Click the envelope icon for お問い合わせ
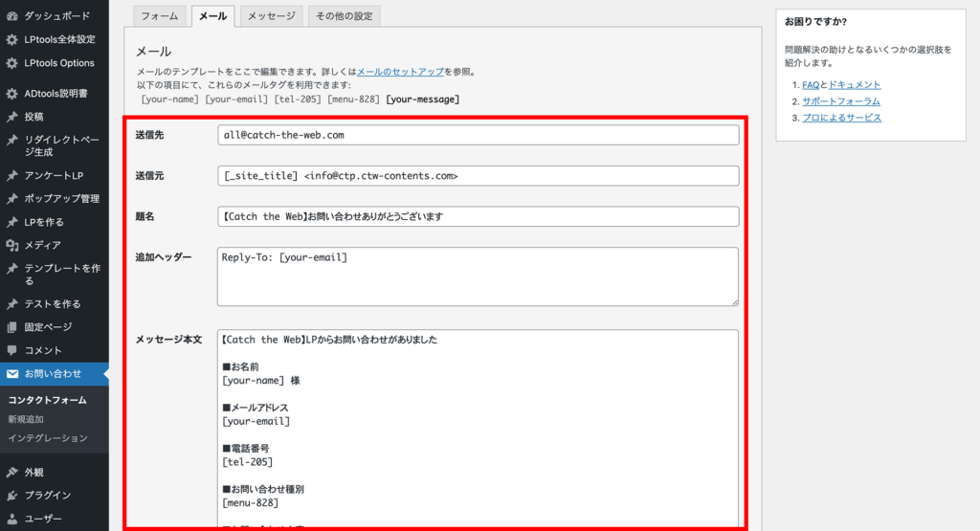Viewport: 980px width, 531px height. pos(11,373)
